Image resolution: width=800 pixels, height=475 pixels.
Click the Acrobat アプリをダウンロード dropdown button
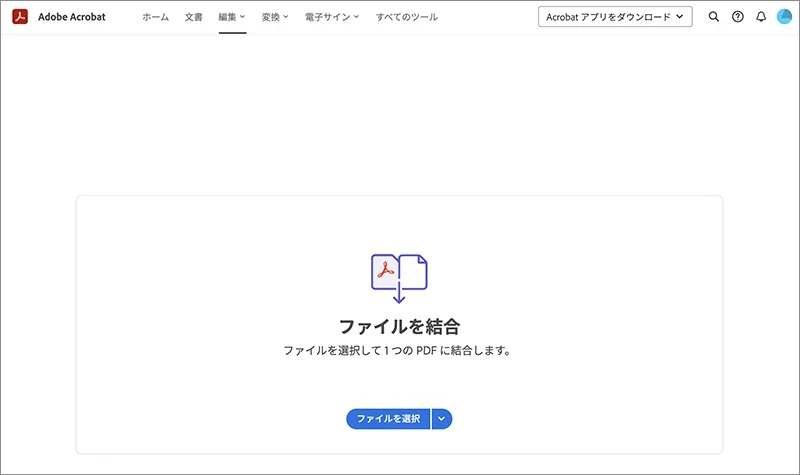(x=614, y=17)
